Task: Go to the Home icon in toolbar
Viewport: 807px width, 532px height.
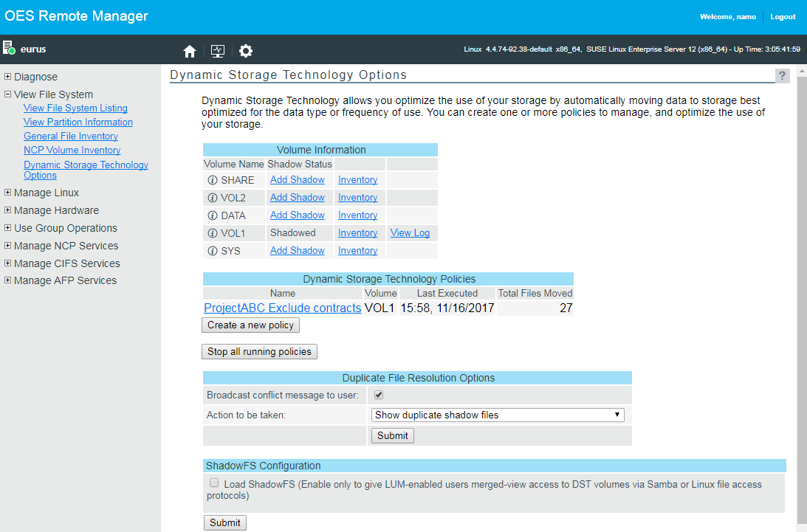Action: (190, 51)
